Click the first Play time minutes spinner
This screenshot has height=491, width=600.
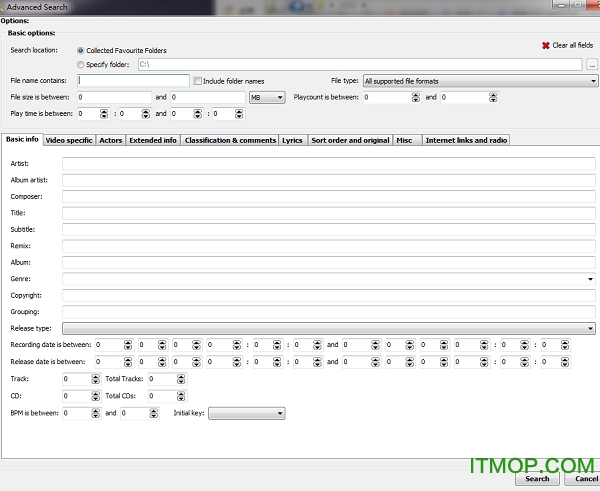(x=104, y=114)
